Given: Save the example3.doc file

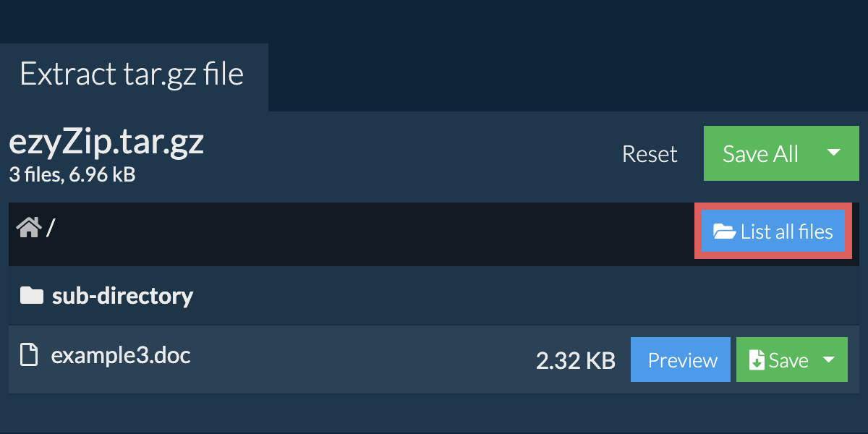Looking at the screenshot, I should (777, 359).
